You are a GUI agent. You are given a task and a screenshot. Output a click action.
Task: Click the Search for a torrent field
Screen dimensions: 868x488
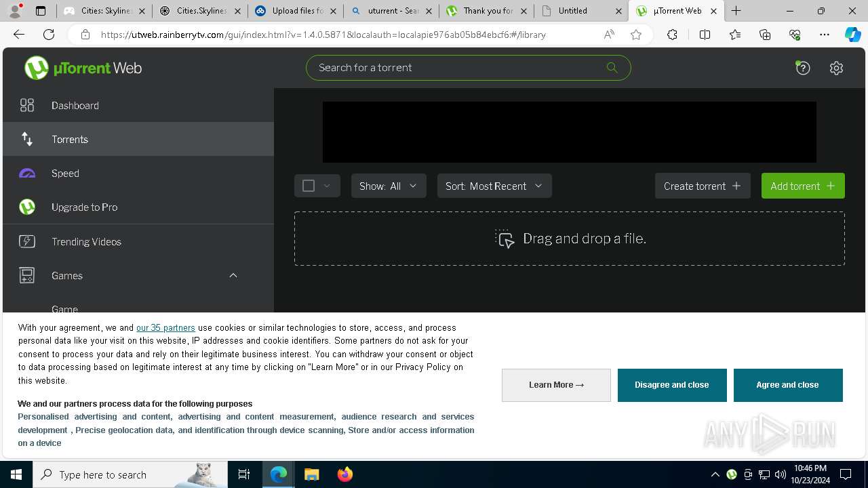(x=469, y=68)
